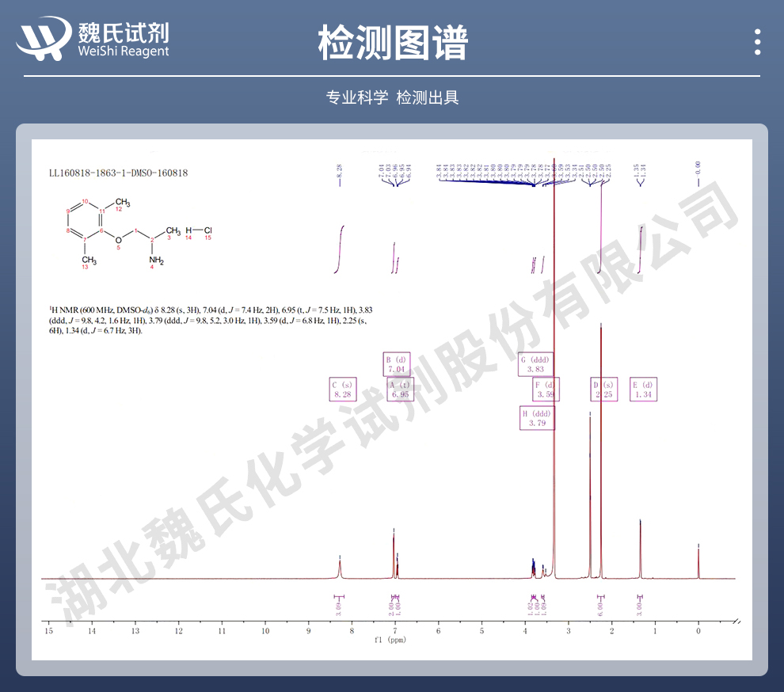Click the axis tick labeled 15
Image resolution: width=784 pixels, height=692 pixels.
point(48,631)
